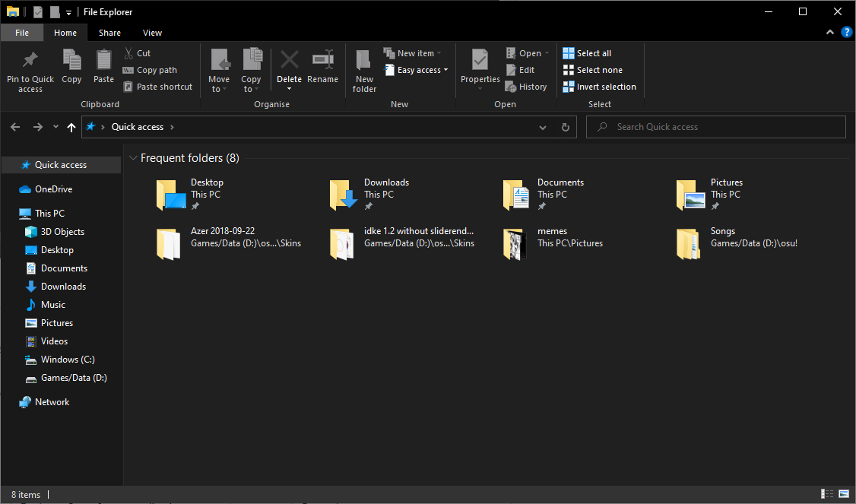Select the Desktop frequent folder

(191, 195)
